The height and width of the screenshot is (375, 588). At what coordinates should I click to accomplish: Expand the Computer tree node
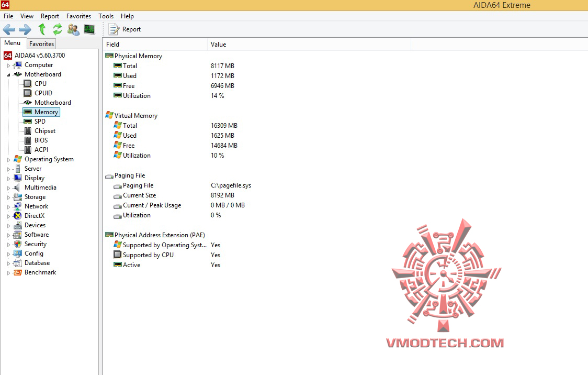pyautogui.click(x=8, y=65)
